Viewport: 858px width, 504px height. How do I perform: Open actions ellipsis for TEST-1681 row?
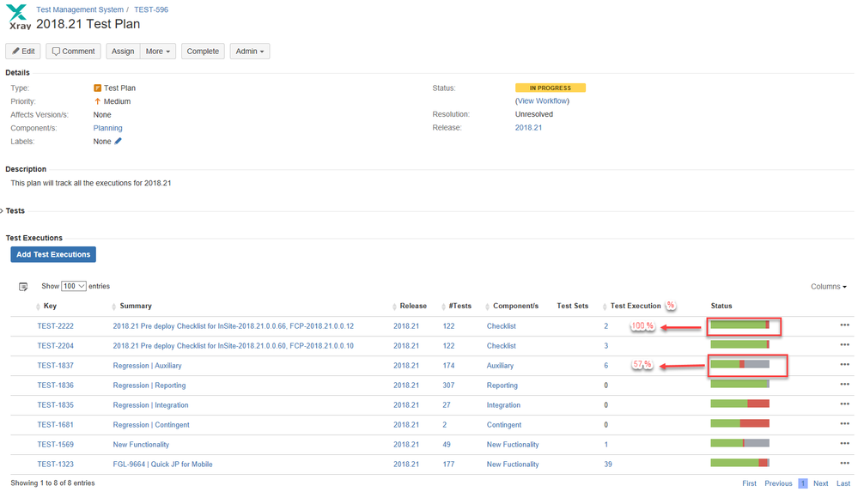[844, 423]
